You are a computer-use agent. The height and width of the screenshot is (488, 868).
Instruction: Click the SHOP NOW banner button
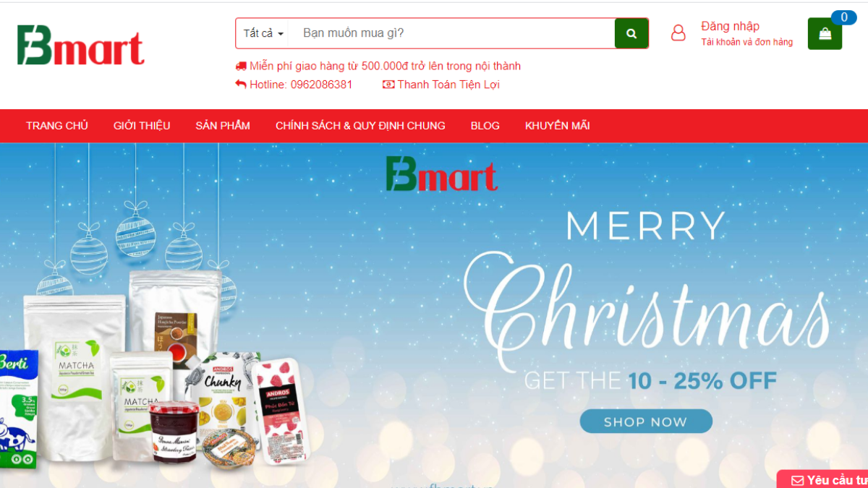(x=646, y=421)
